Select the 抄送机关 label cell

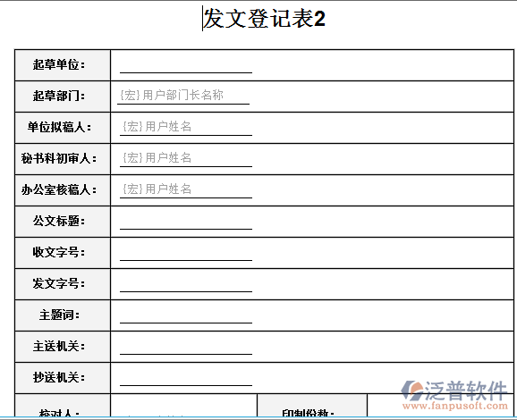[x=63, y=378]
